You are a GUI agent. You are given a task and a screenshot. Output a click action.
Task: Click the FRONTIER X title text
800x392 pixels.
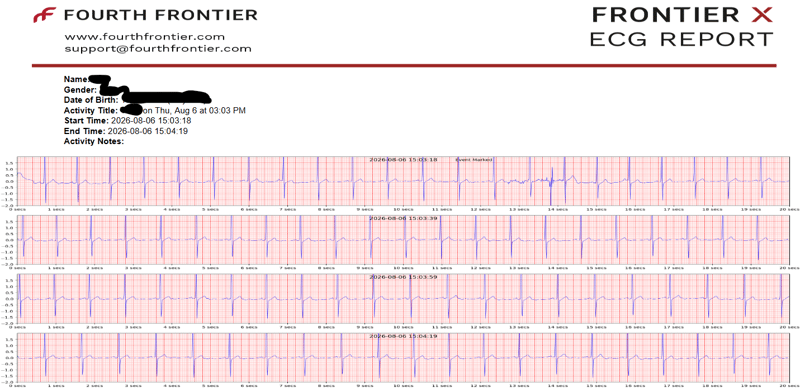(x=682, y=15)
